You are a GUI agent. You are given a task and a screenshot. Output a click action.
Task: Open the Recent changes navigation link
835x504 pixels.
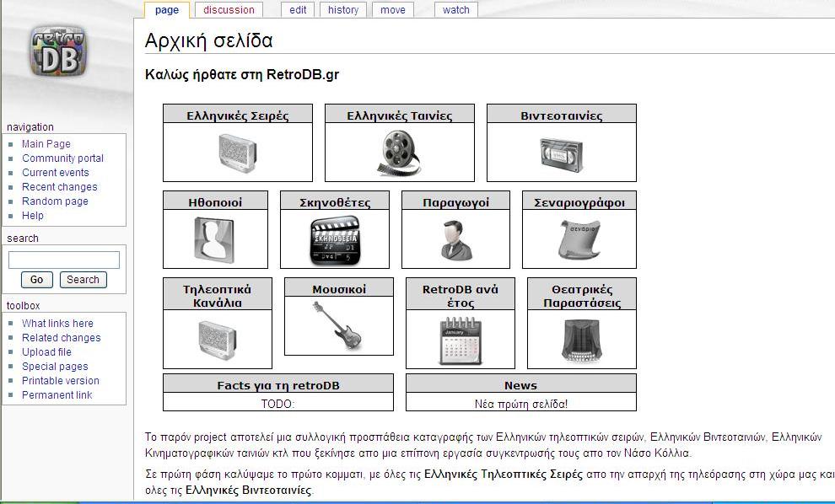click(x=59, y=187)
